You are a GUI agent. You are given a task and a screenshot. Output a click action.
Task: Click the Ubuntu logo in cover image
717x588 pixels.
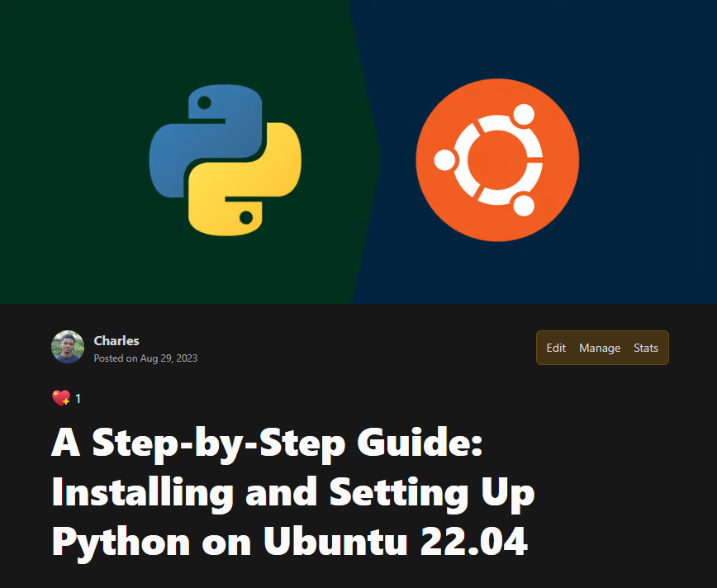[x=497, y=160]
